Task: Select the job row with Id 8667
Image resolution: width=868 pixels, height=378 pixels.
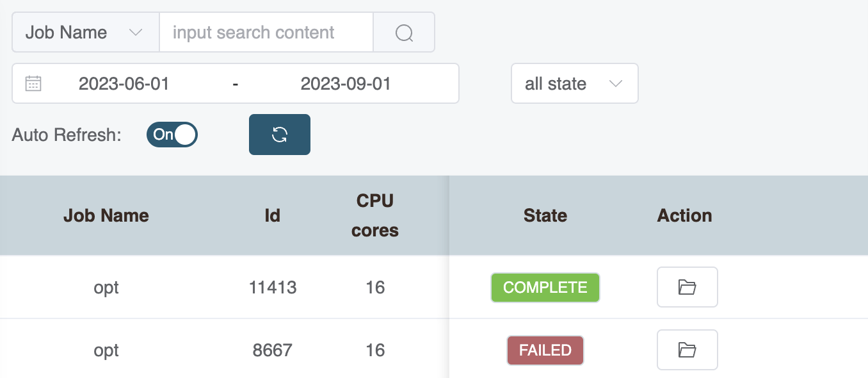Action: 273,350
